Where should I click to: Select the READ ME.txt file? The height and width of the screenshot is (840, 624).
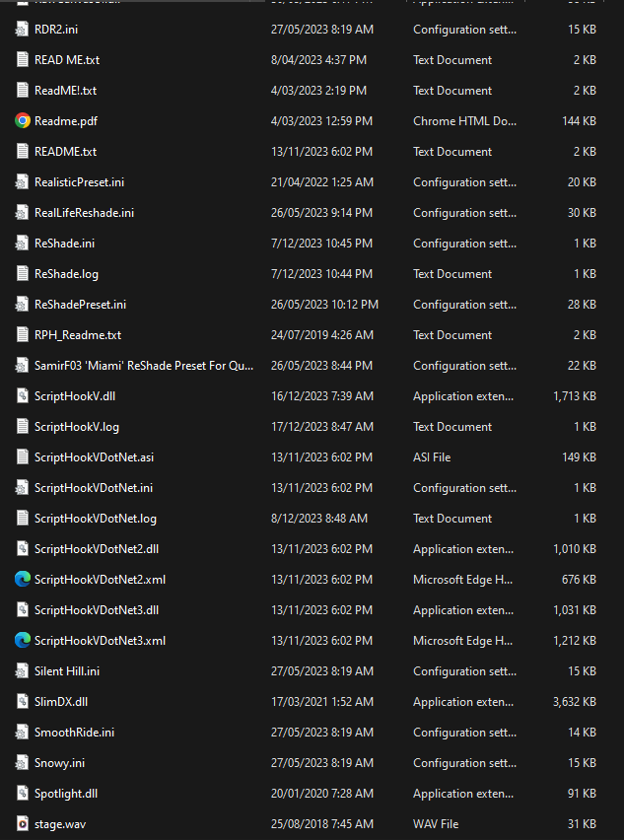click(x=67, y=60)
